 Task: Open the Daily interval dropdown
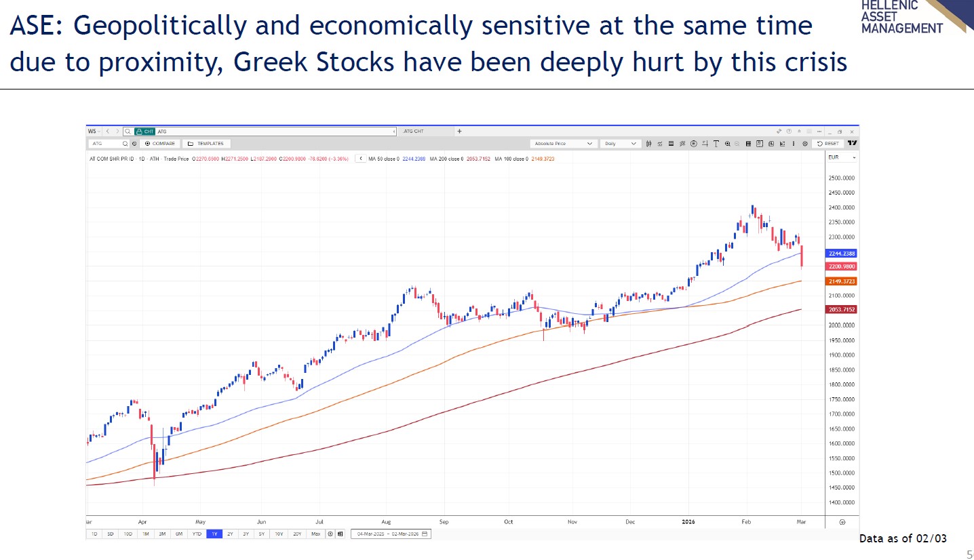[x=621, y=144]
